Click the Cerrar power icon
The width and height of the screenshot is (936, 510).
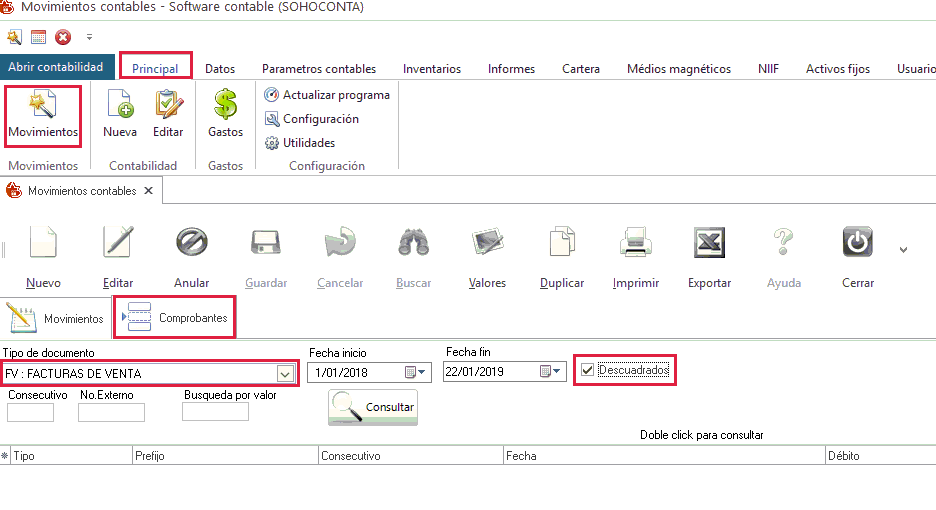[x=858, y=243]
